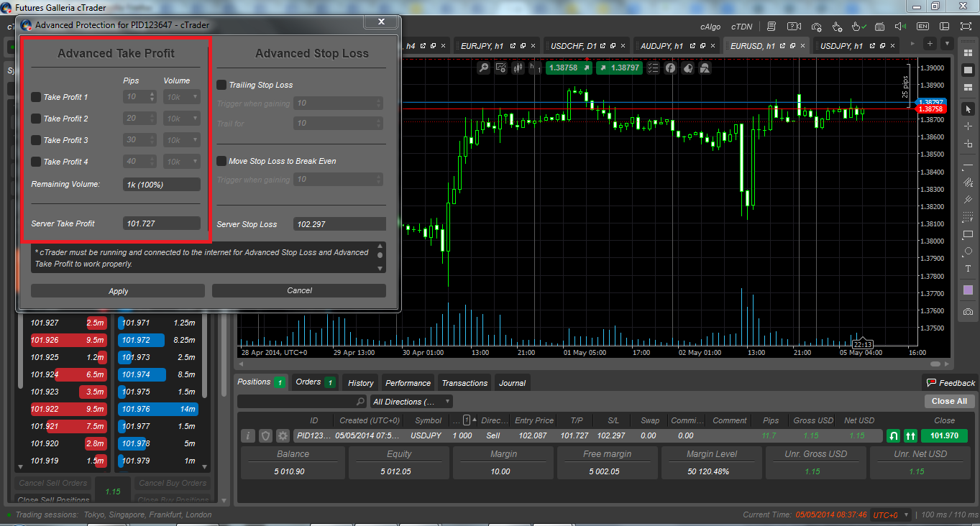
Task: Click the Cancel button in dialog
Action: (x=299, y=290)
